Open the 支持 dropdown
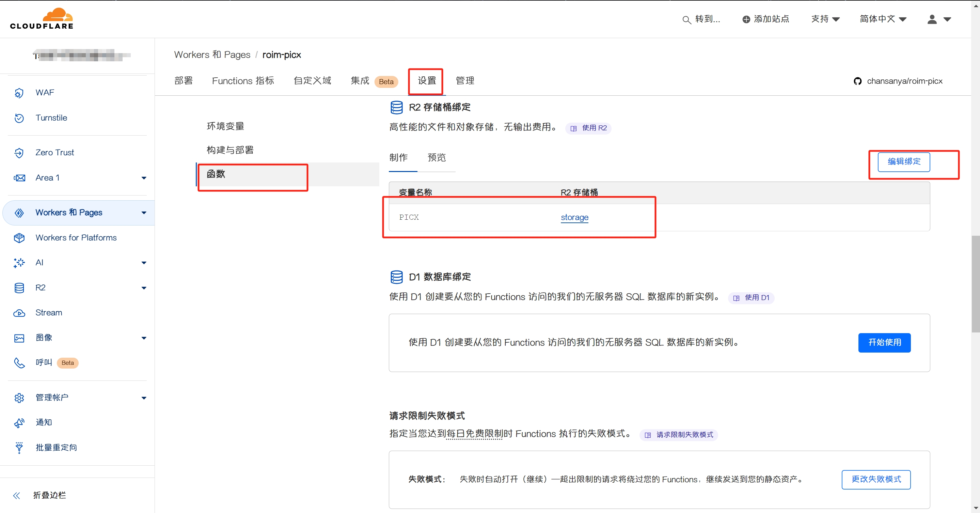Screen dimensions: 980x513 pyautogui.click(x=825, y=19)
